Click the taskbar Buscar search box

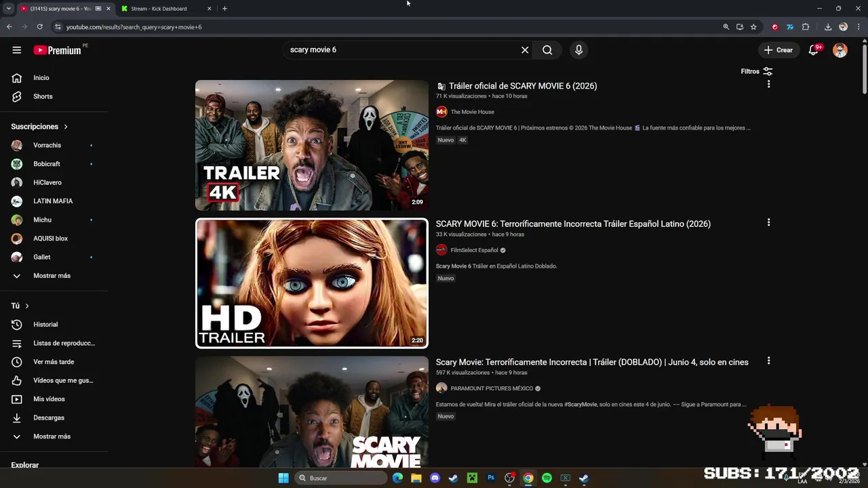tap(341, 478)
